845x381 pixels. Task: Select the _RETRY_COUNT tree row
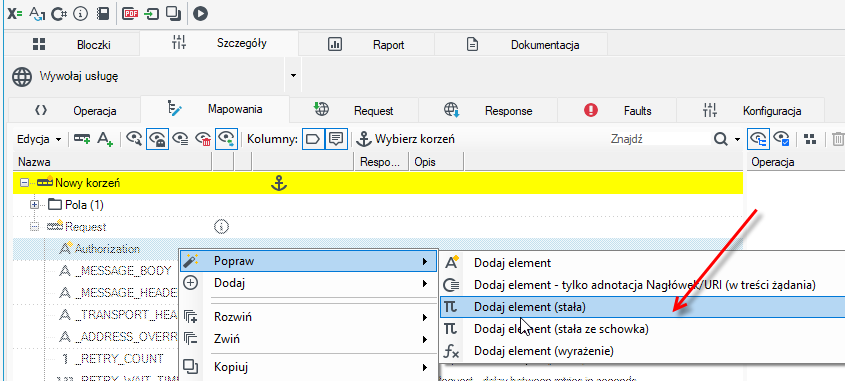[x=120, y=359]
